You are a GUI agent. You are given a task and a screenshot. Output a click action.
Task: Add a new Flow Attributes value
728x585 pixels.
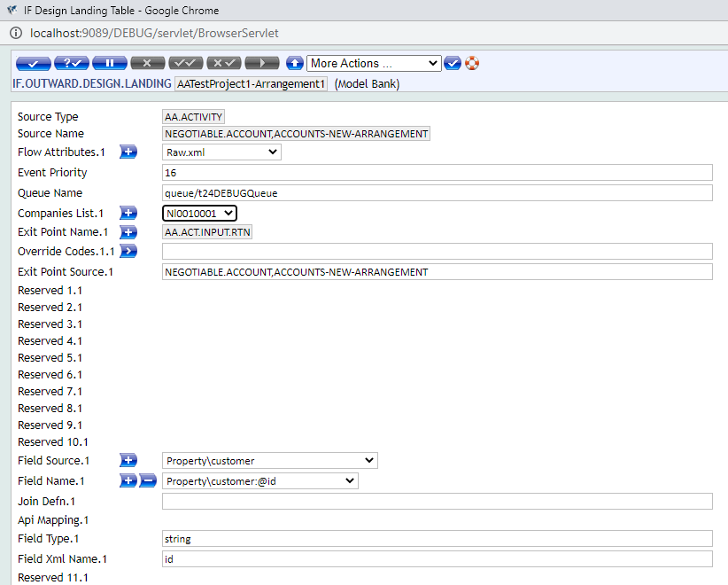tap(128, 152)
